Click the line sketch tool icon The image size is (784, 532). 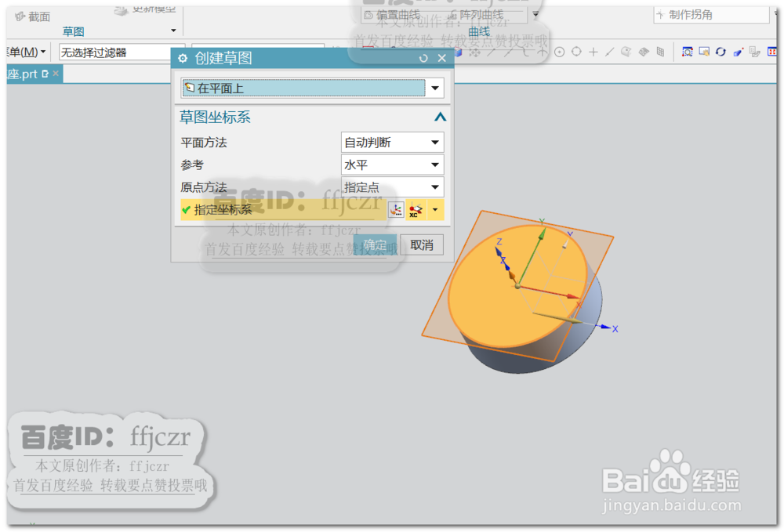click(x=609, y=52)
